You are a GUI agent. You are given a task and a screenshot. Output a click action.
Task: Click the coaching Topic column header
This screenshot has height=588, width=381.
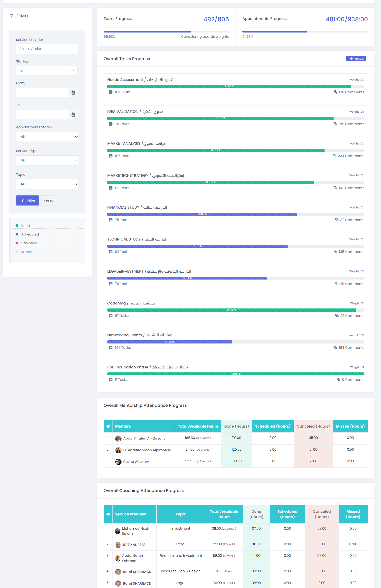point(181,514)
